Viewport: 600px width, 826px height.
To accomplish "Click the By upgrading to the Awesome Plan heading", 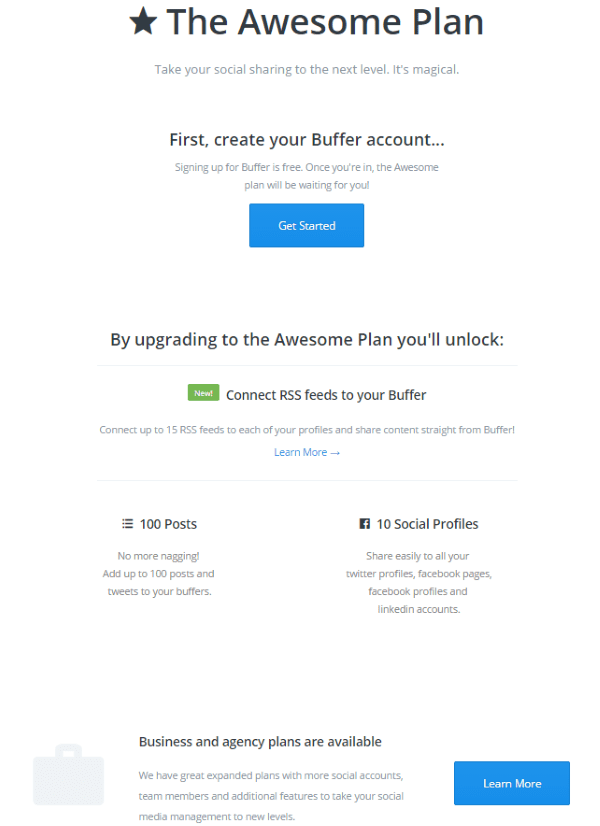I will click(x=307, y=340).
